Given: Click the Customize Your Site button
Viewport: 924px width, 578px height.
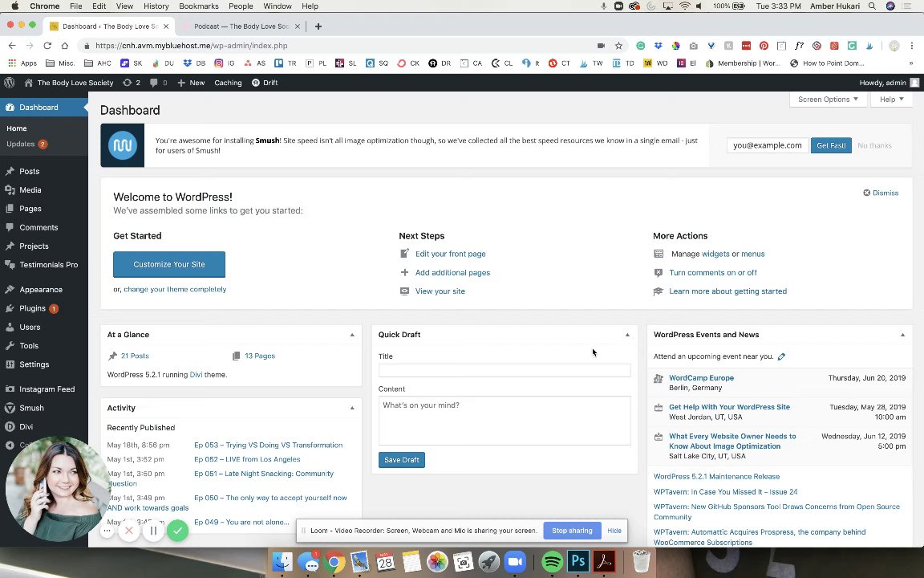Looking at the screenshot, I should pyautogui.click(x=169, y=264).
